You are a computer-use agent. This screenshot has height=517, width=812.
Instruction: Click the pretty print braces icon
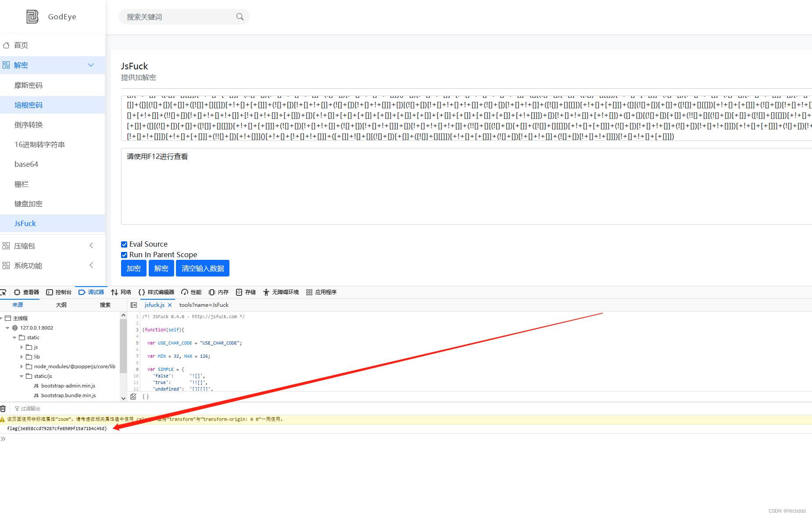146,397
